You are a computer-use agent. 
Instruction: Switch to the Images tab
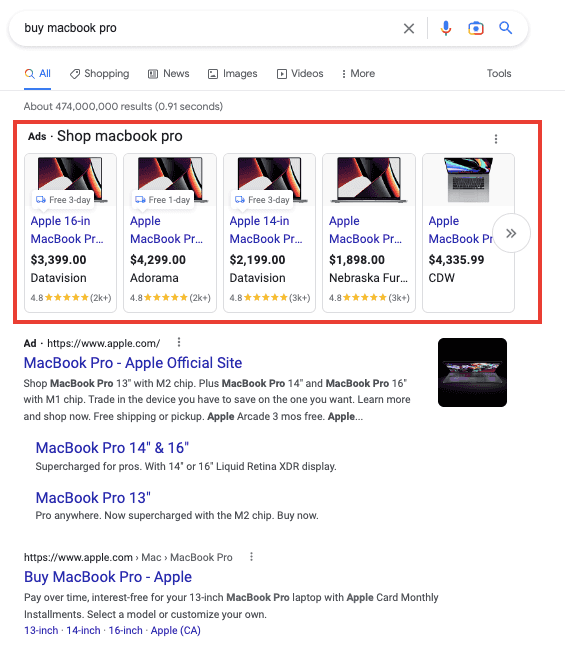point(233,74)
